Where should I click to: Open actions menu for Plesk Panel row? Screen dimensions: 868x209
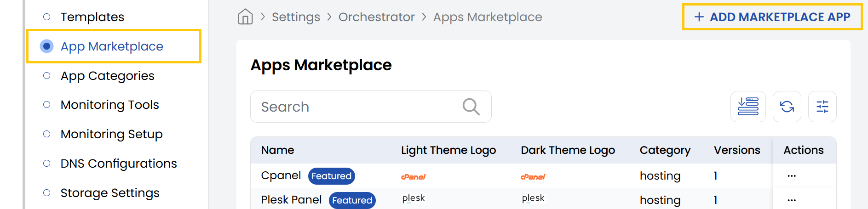point(791,200)
